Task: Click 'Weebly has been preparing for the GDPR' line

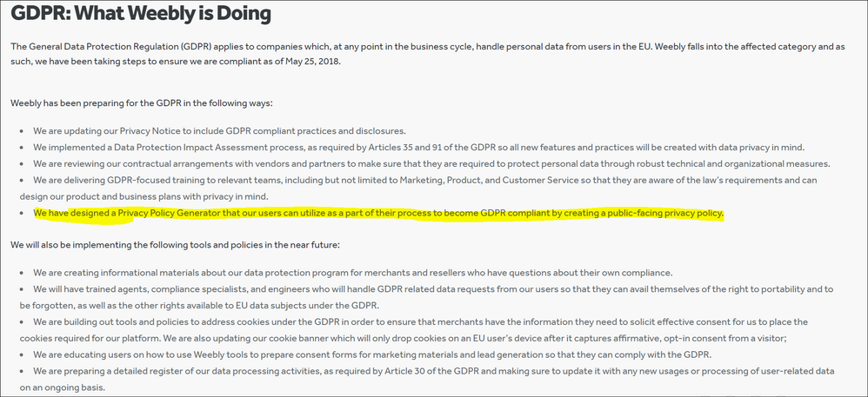Action: (142, 103)
